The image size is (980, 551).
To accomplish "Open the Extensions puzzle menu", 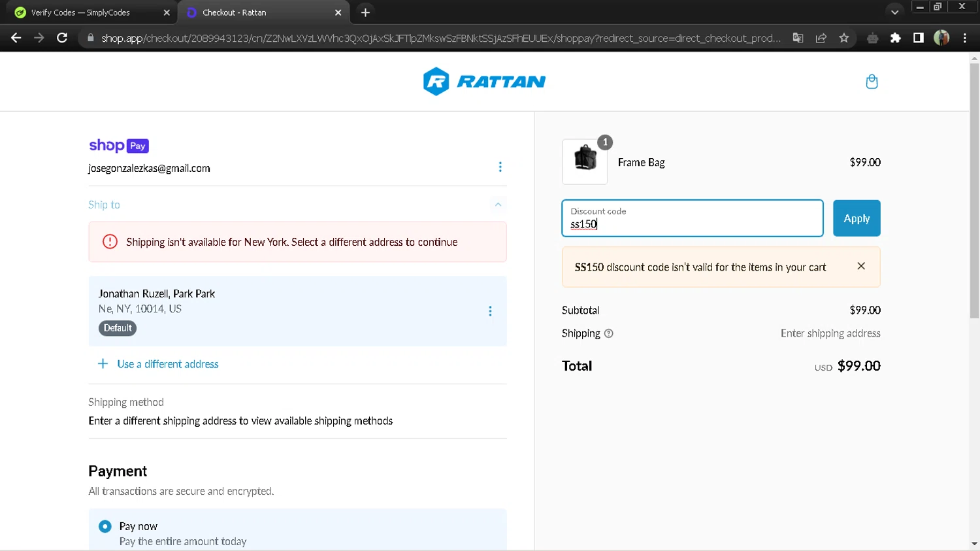I will 896,38.
